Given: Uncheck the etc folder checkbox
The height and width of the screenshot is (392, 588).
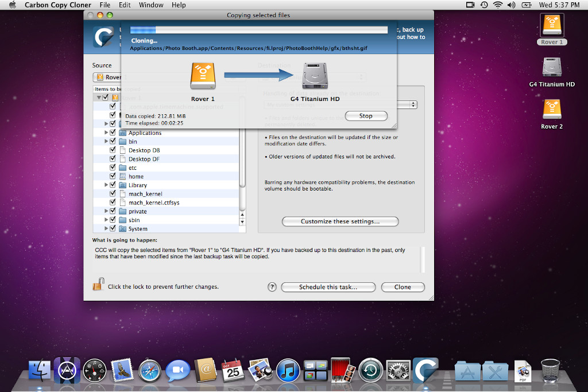Looking at the screenshot, I should [113, 167].
